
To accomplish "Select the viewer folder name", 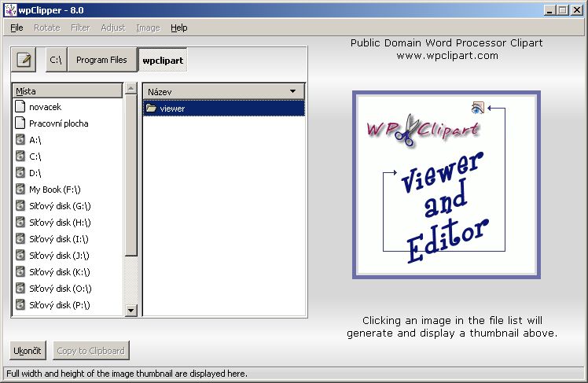I will [172, 109].
